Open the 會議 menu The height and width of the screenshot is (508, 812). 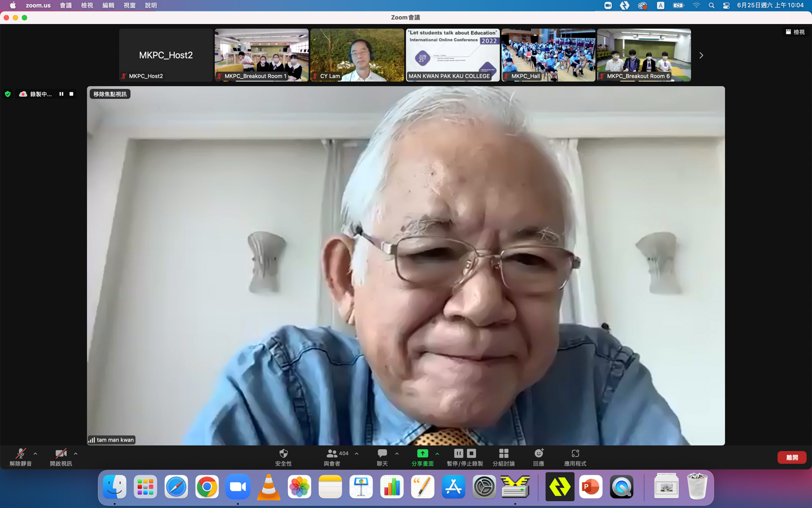66,6
